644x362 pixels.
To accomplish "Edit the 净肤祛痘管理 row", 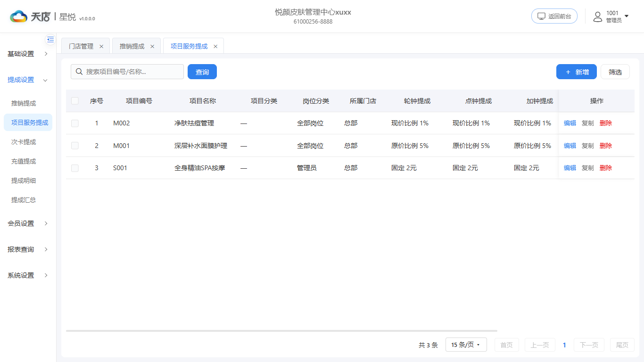I will pyautogui.click(x=570, y=123).
